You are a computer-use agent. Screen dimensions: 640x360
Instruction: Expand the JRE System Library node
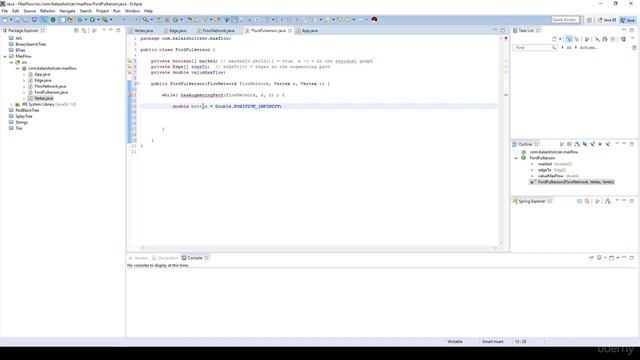pyautogui.click(x=11, y=104)
